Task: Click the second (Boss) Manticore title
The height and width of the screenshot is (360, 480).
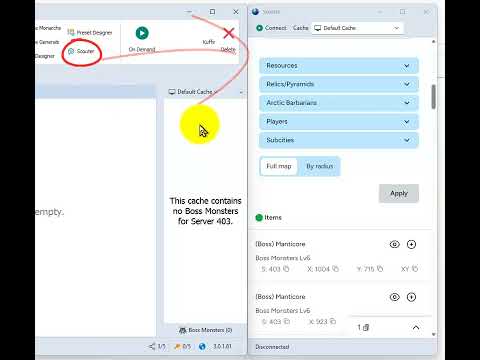Action: coord(280,297)
